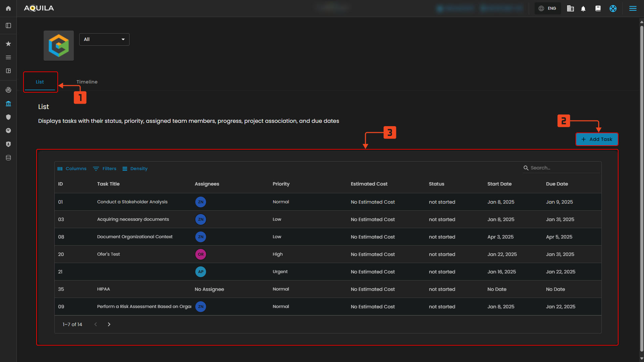This screenshot has height=362, width=644.
Task: Select the List tab
Action: tap(40, 82)
